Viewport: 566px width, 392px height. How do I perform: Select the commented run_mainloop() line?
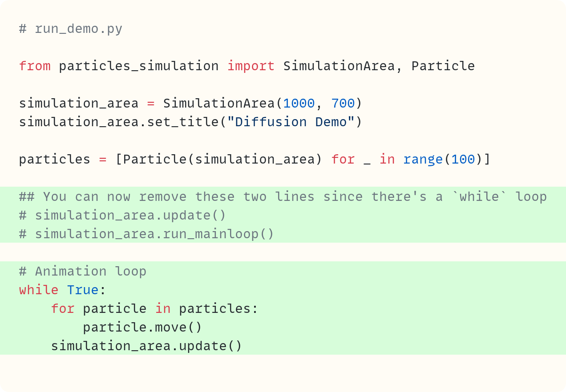tap(147, 234)
